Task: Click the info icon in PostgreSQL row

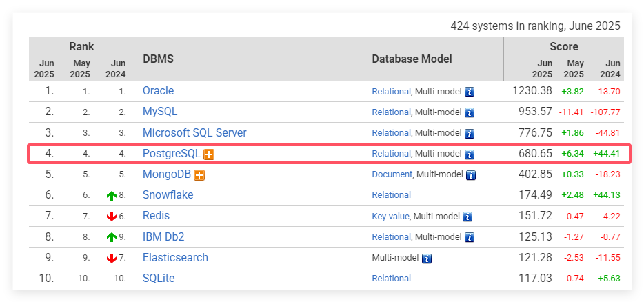Action: (470, 154)
